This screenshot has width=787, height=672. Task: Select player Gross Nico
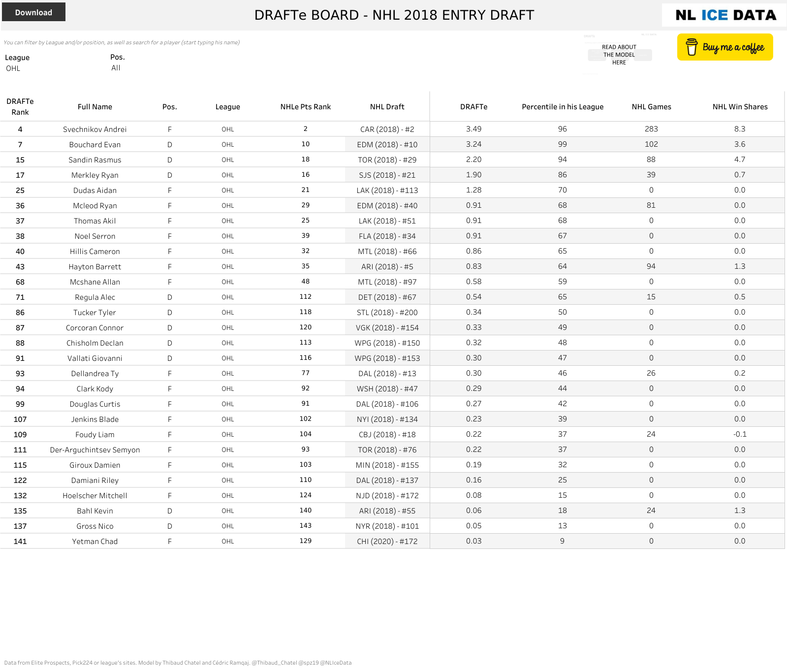[x=95, y=526]
